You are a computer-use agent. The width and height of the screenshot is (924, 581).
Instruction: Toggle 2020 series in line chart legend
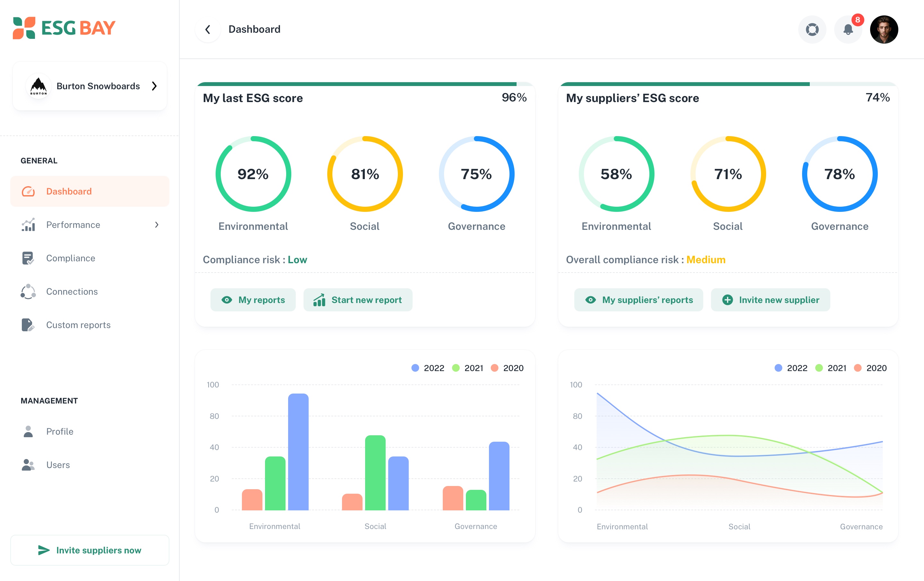(x=870, y=368)
